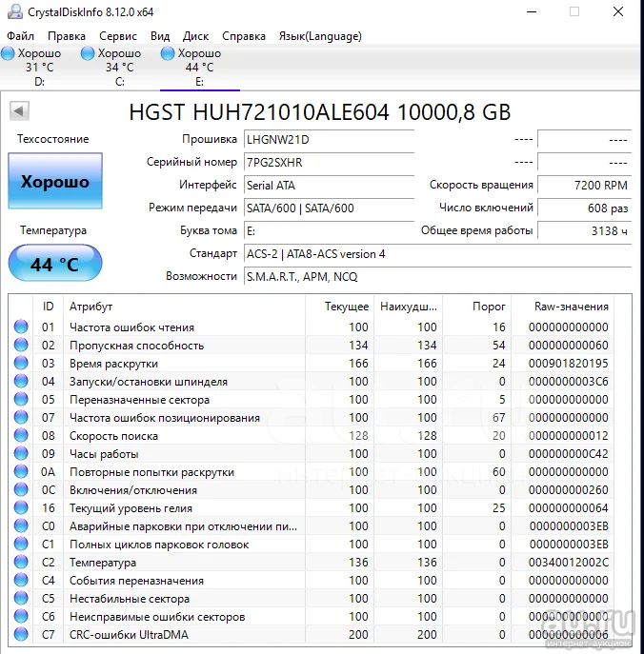
Task: Open the Файл menu
Action: (20, 36)
